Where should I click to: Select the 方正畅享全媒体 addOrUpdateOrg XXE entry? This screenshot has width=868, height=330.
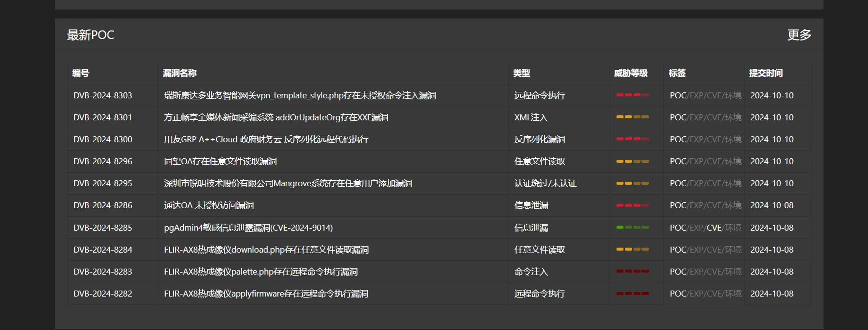tap(276, 117)
